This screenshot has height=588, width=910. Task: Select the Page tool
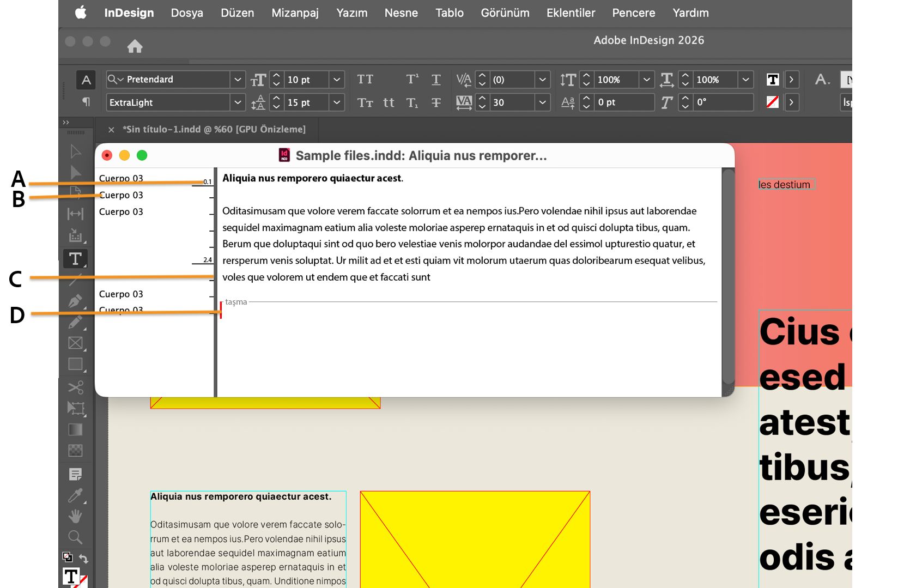76,192
